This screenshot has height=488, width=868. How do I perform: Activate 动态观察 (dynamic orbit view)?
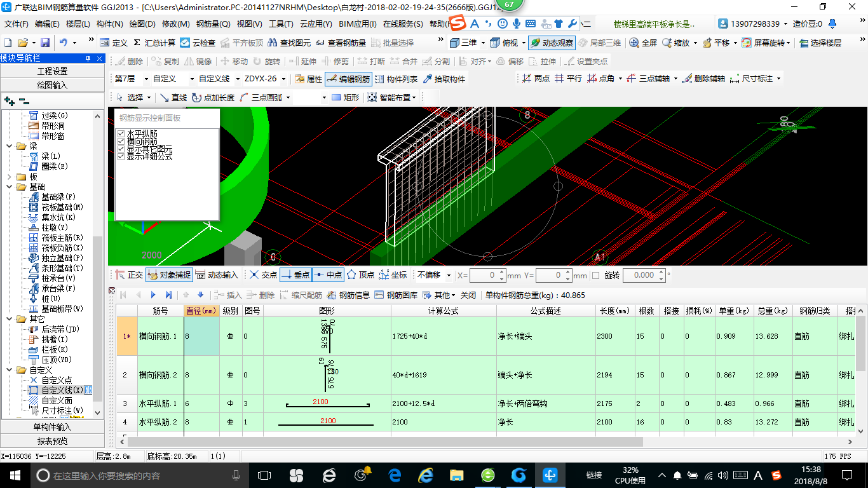point(552,43)
